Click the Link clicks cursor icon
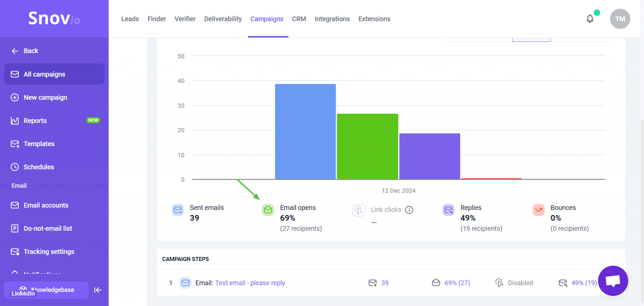Viewport: 644px width, 306px height. (358, 210)
